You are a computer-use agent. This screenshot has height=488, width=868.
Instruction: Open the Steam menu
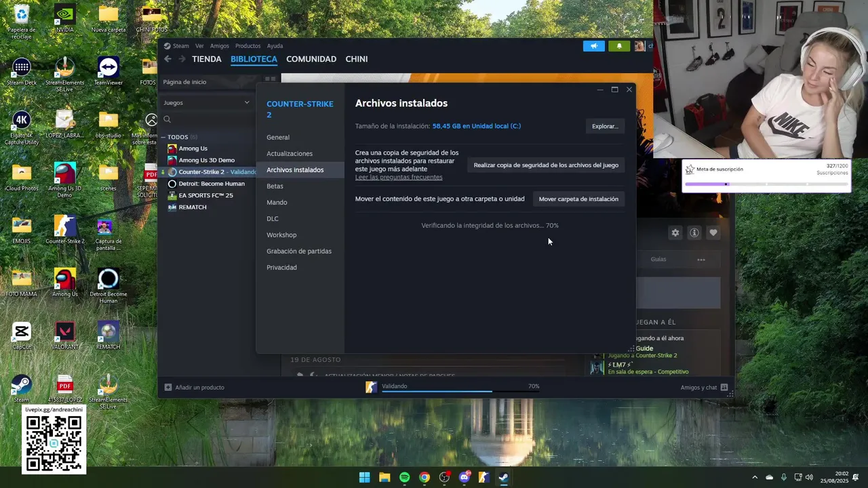click(x=176, y=46)
